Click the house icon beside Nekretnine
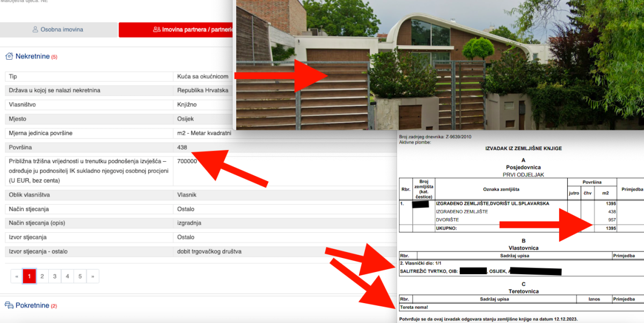The height and width of the screenshot is (323, 644). click(9, 56)
